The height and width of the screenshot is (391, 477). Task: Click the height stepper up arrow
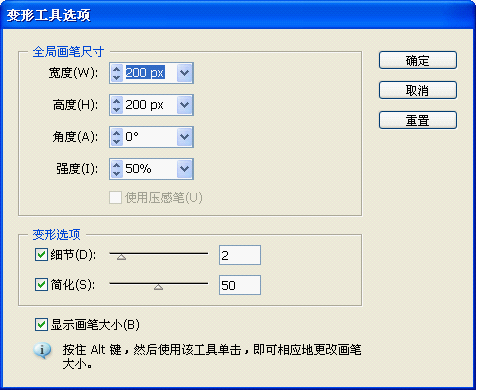coord(116,101)
